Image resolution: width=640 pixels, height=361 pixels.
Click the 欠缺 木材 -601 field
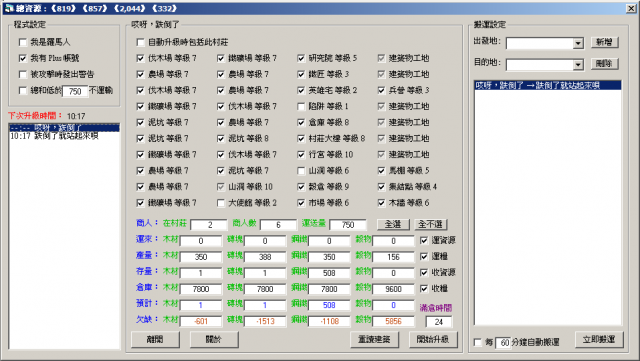pos(201,321)
